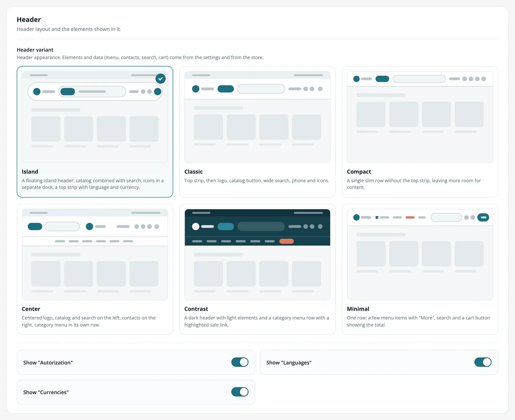Click the checkmark badge on Island card
This screenshot has height=420, width=515.
click(x=161, y=79)
